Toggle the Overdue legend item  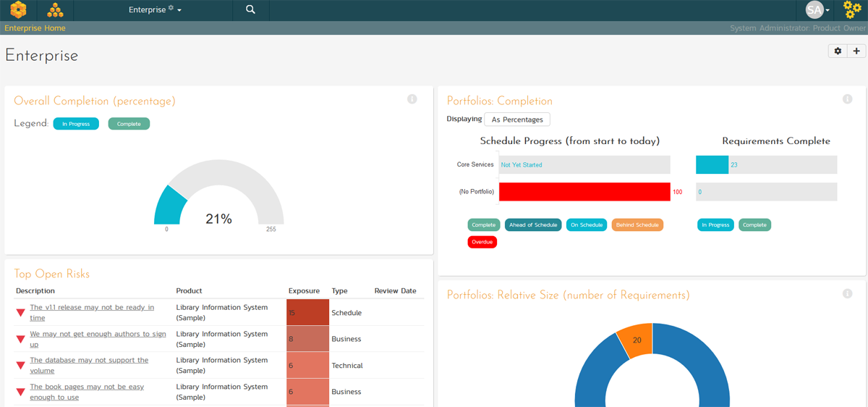(482, 242)
